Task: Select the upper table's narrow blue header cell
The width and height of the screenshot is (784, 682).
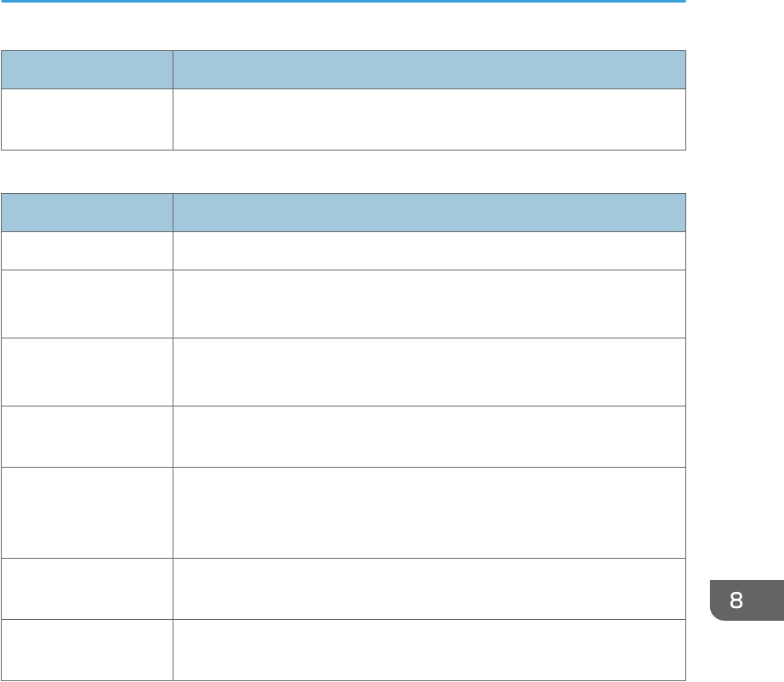Action: (x=87, y=70)
